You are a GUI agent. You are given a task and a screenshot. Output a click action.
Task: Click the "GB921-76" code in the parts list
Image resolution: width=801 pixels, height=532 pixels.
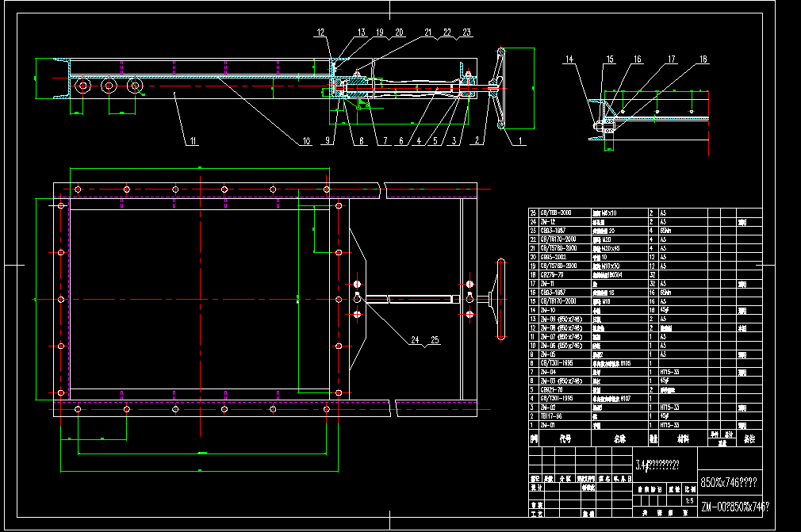[552, 389]
